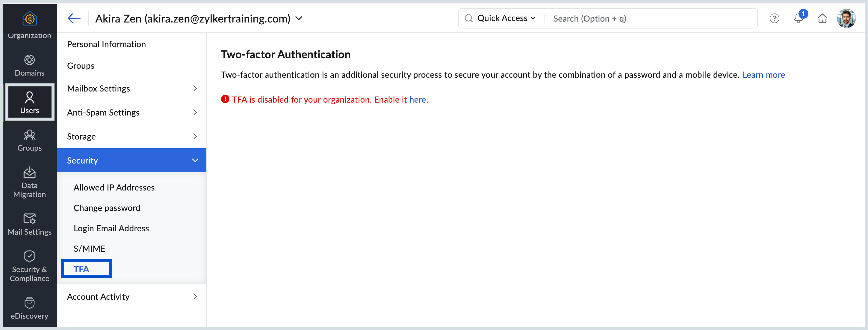Click the help question mark icon

(774, 18)
